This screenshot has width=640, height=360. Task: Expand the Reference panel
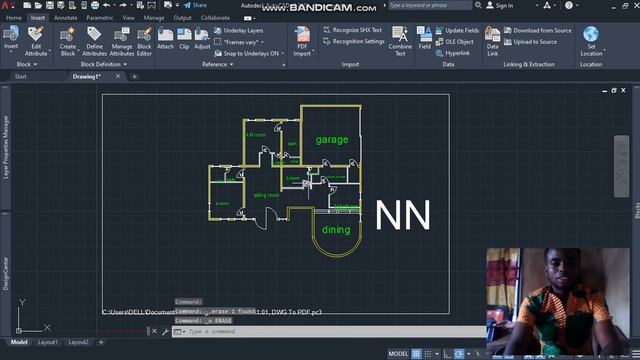point(218,64)
